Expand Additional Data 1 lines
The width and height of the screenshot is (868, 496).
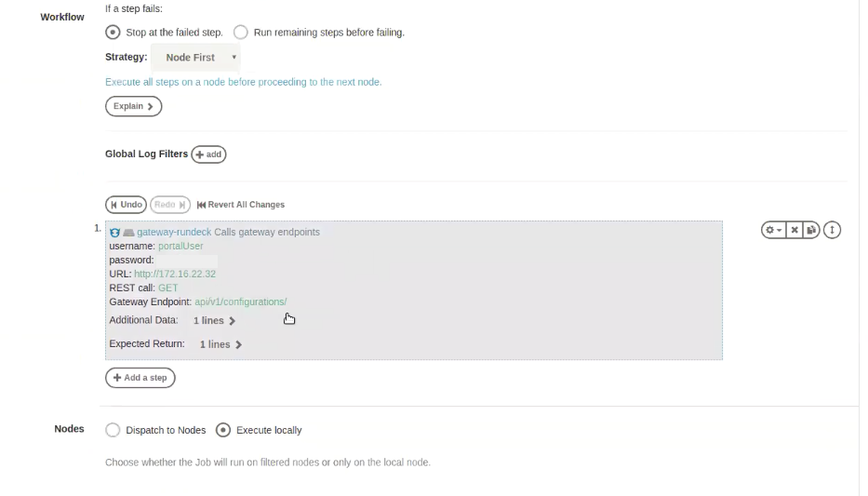coord(214,320)
